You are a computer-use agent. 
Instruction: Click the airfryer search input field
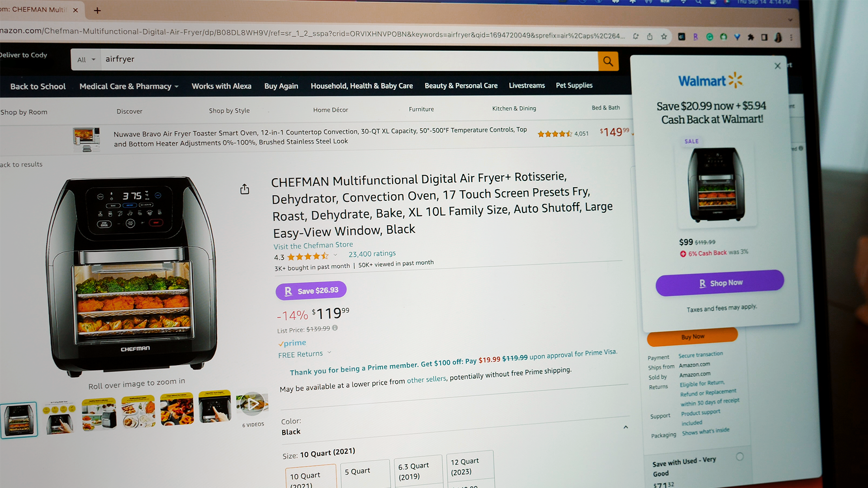point(349,60)
